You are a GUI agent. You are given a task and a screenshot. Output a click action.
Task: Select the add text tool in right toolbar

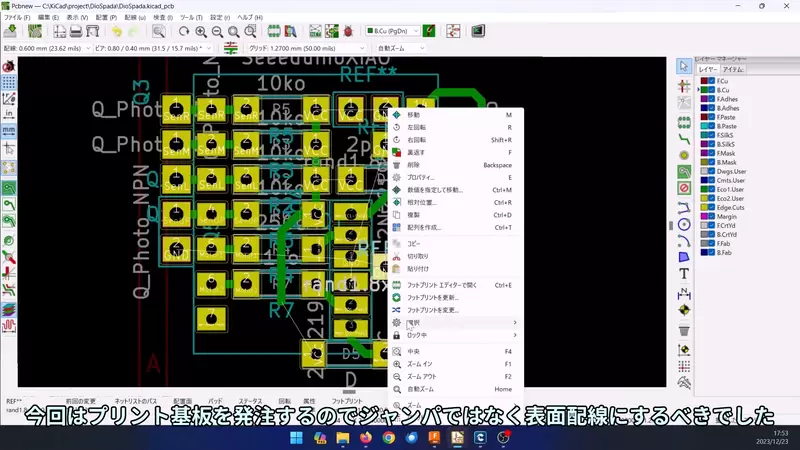pyautogui.click(x=684, y=273)
